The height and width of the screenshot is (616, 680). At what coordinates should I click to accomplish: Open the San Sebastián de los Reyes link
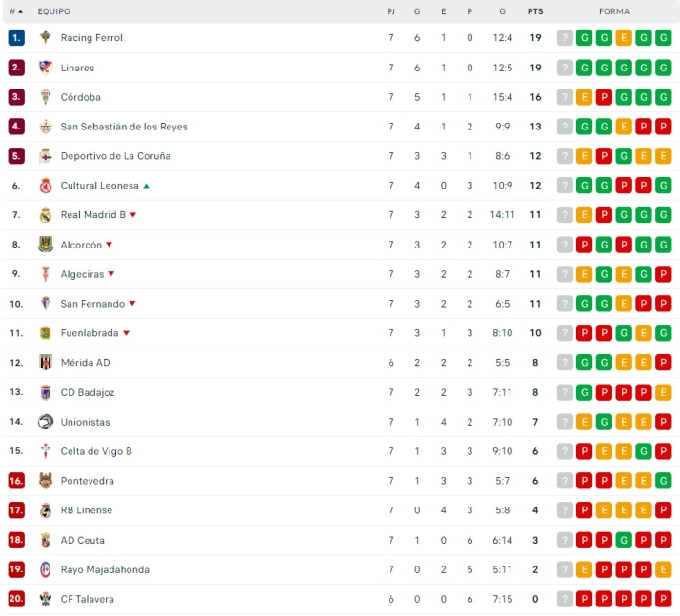point(124,127)
